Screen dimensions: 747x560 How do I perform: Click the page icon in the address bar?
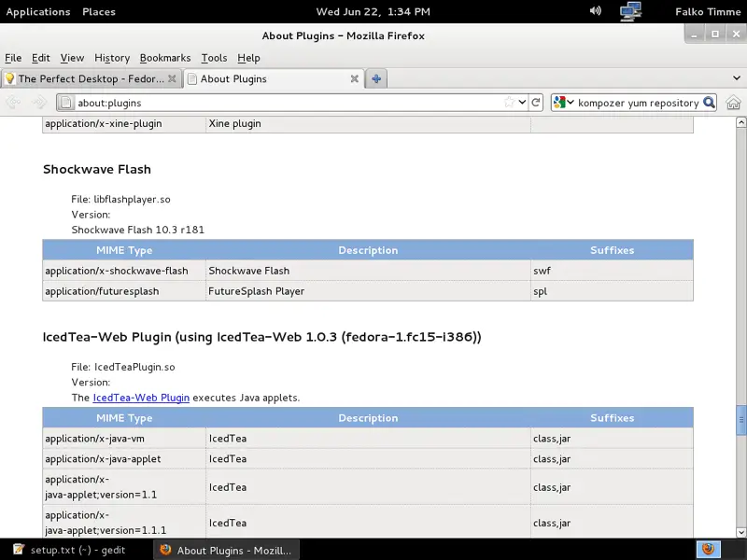(66, 103)
